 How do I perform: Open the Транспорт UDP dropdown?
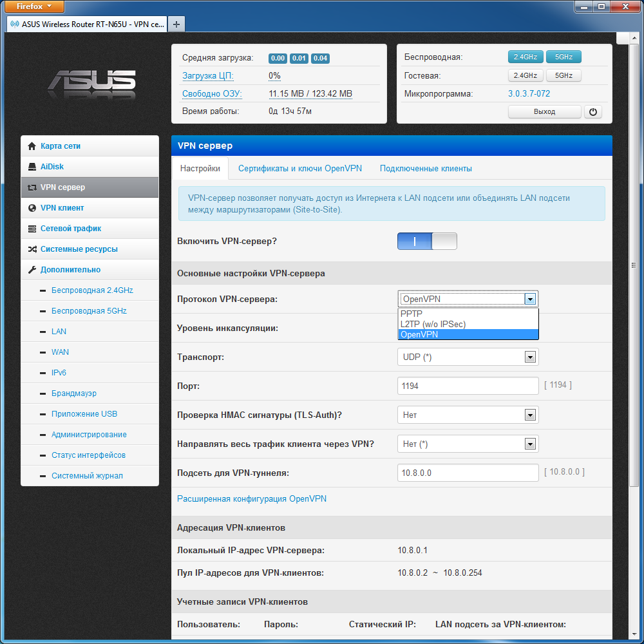(468, 357)
